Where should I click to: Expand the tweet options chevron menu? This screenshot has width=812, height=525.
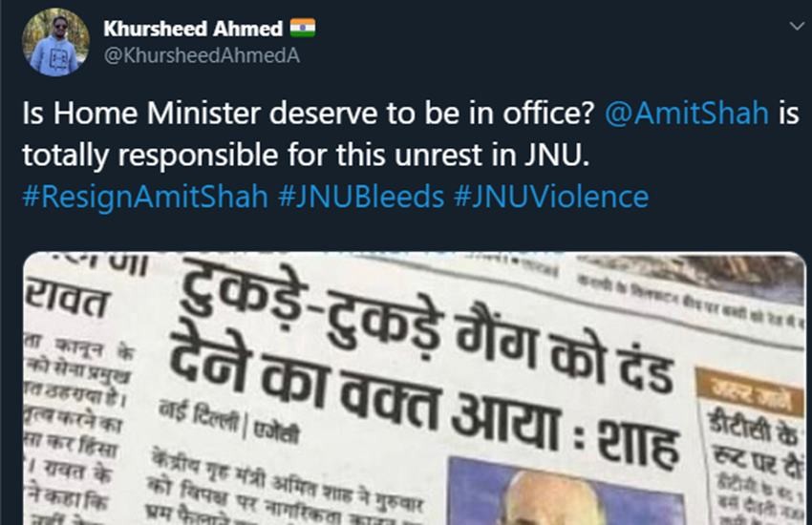(x=794, y=27)
